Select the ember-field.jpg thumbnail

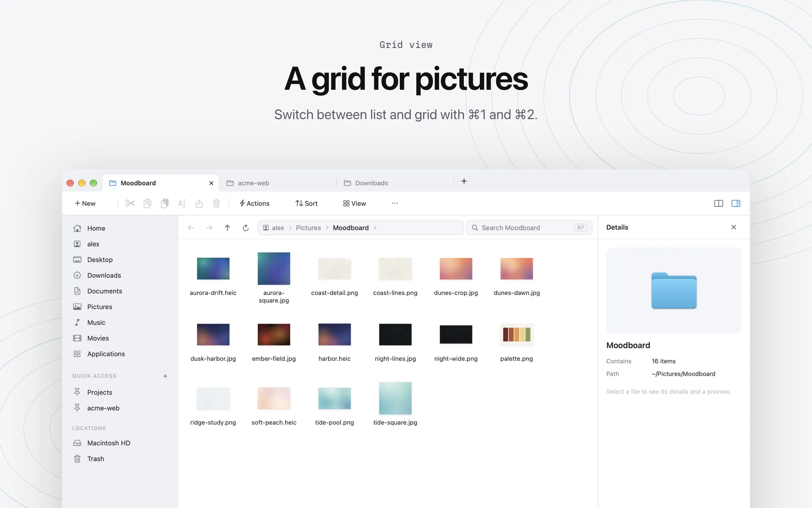[x=274, y=335]
